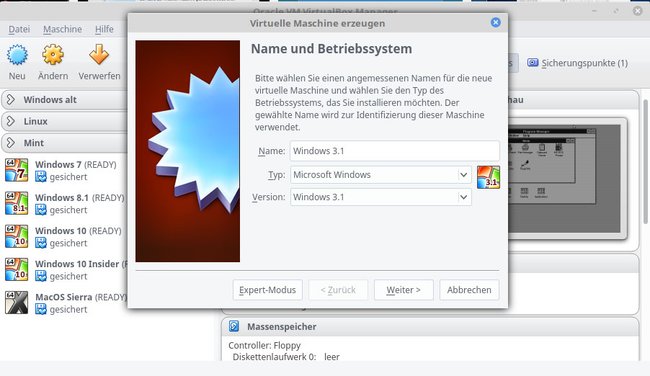Viewport: 650px width, 376px height.
Task: Open the Typ dropdown
Action: point(381,175)
